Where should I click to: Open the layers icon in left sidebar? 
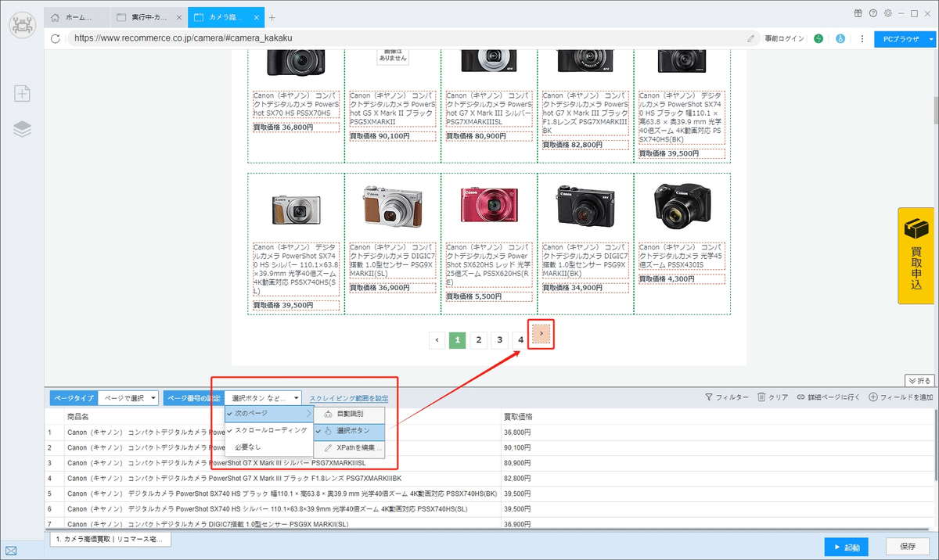23,129
